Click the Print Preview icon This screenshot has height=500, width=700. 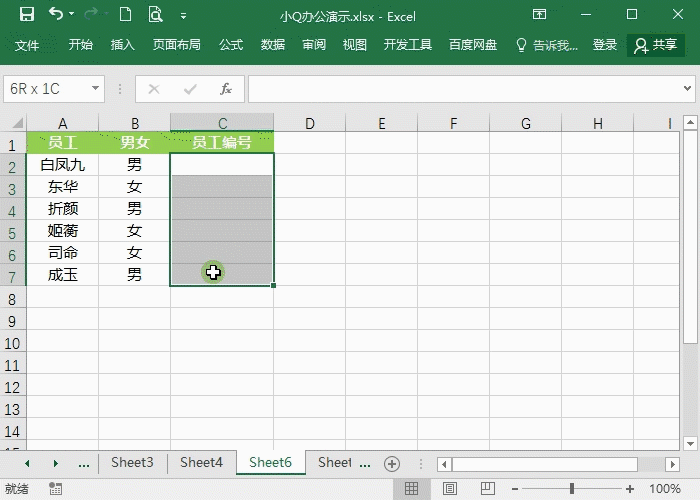pyautogui.click(x=155, y=15)
